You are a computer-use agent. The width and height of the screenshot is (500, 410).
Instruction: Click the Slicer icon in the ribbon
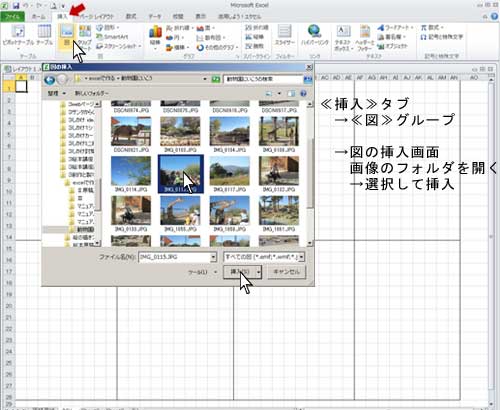284,31
